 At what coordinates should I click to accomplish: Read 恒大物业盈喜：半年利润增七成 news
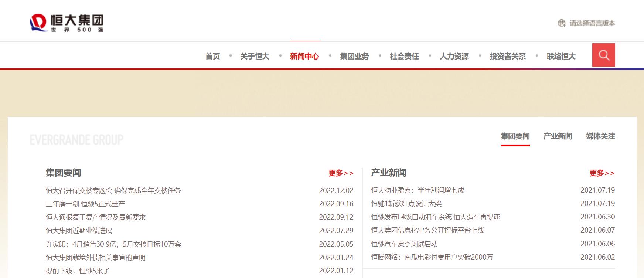[x=418, y=190]
